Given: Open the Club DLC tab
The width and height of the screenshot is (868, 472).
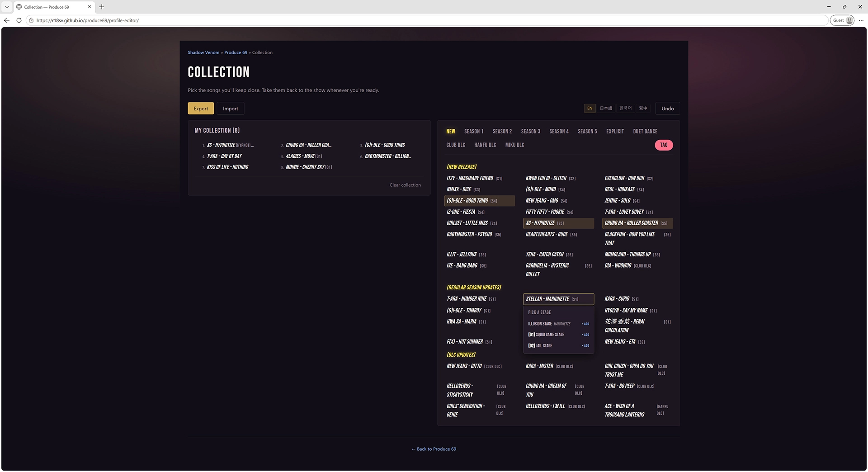Looking at the screenshot, I should click(456, 145).
